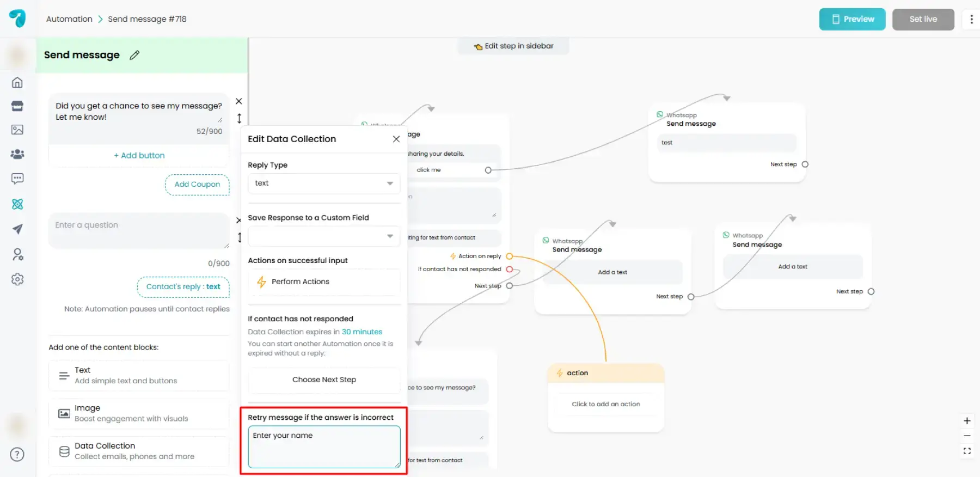Click the paper plane broadcast icon
Image resolution: width=980 pixels, height=477 pixels.
tap(17, 229)
